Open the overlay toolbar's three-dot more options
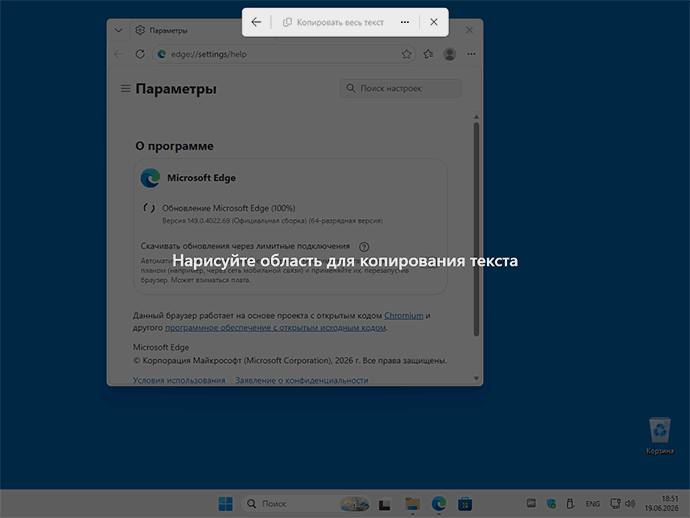The width and height of the screenshot is (690, 518). point(405,22)
